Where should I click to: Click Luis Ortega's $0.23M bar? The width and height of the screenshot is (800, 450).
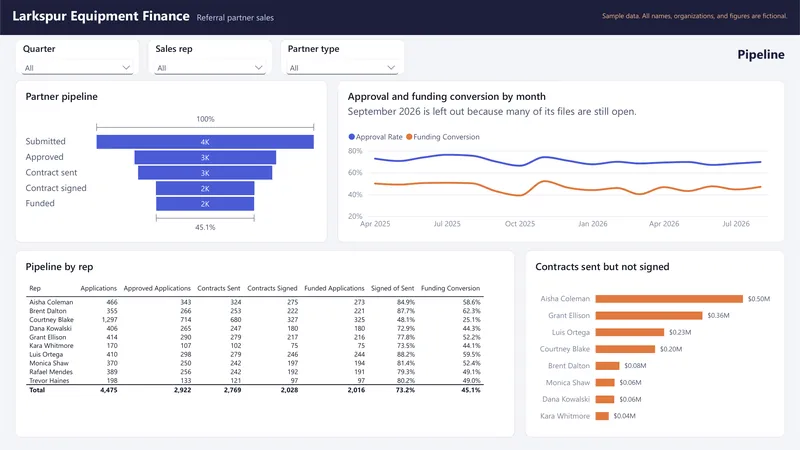pyautogui.click(x=630, y=332)
